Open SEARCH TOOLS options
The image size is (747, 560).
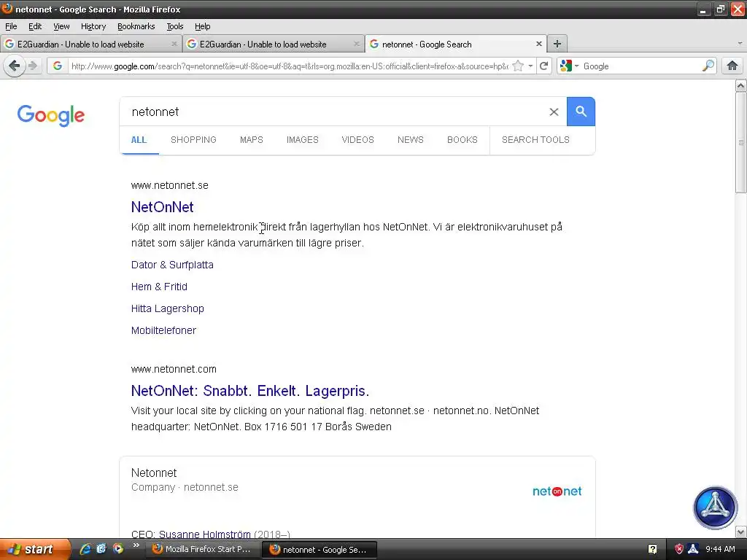point(535,140)
